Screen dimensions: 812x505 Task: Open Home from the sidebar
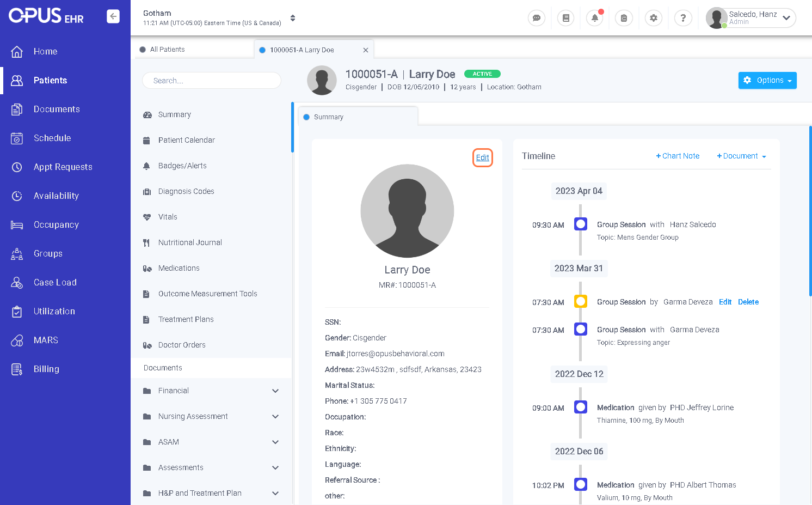[45, 51]
